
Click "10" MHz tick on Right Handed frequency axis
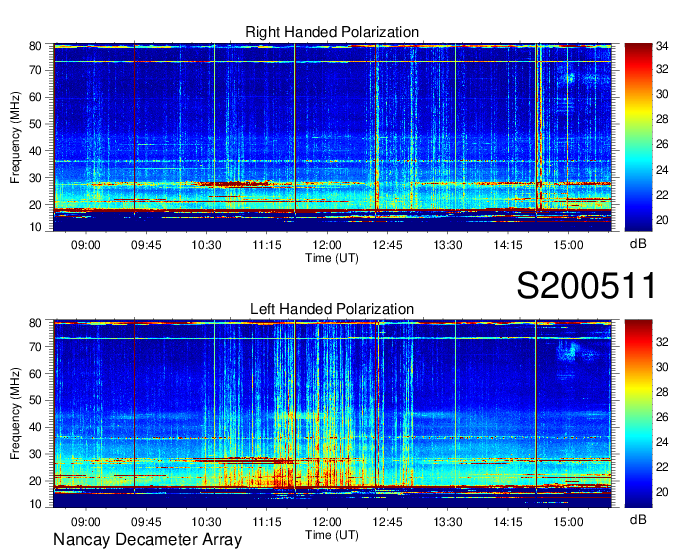click(x=35, y=227)
